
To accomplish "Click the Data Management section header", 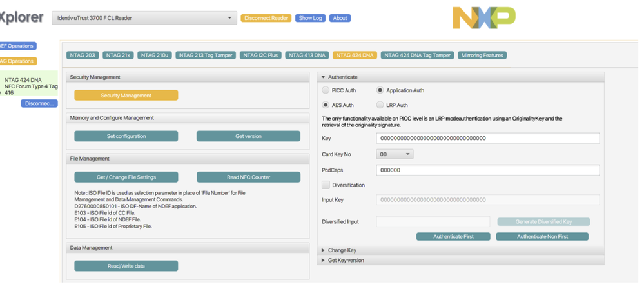I will (188, 248).
